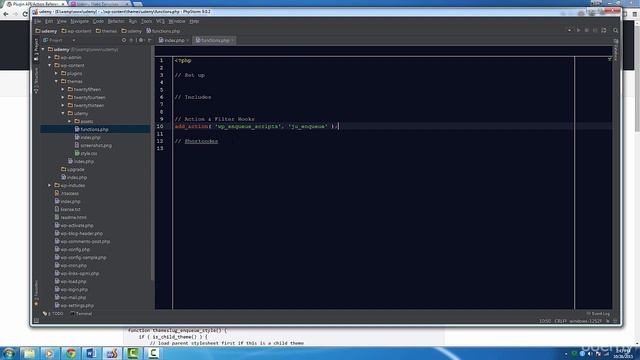
Task: Click the tool windows toggle icon bottom-left
Action: point(36,321)
